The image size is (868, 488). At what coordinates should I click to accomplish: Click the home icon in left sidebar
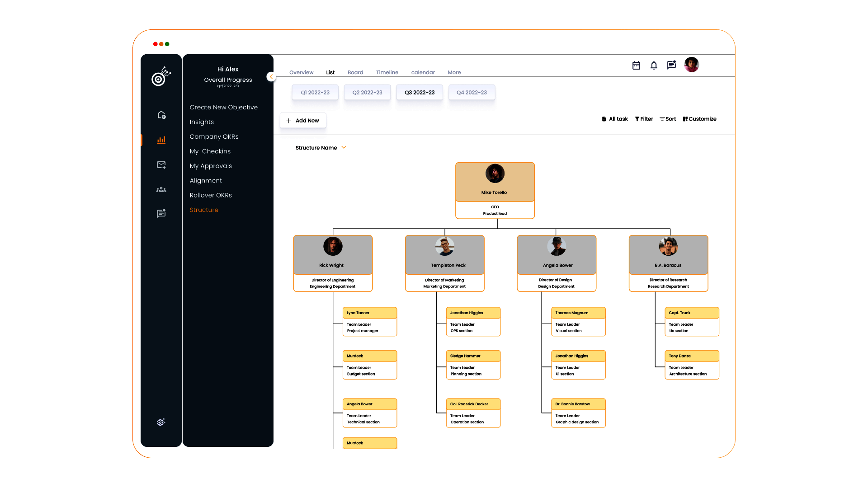pyautogui.click(x=161, y=115)
